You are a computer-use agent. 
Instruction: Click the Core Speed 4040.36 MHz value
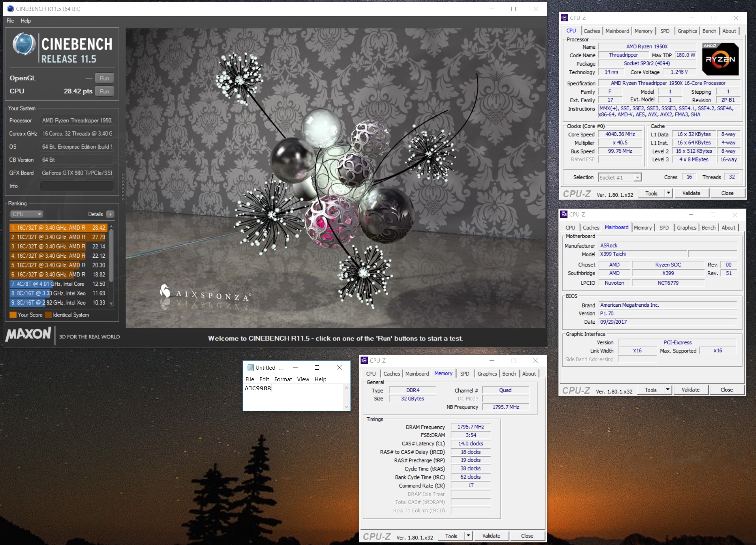[620, 134]
